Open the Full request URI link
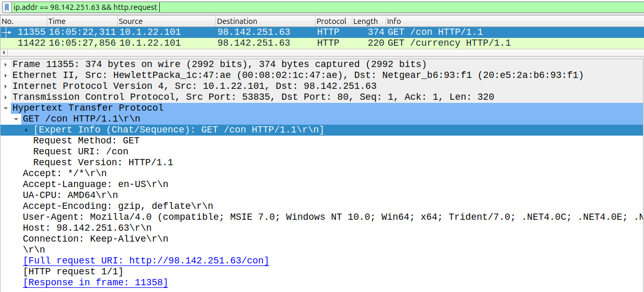The image size is (644, 292). [x=146, y=261]
